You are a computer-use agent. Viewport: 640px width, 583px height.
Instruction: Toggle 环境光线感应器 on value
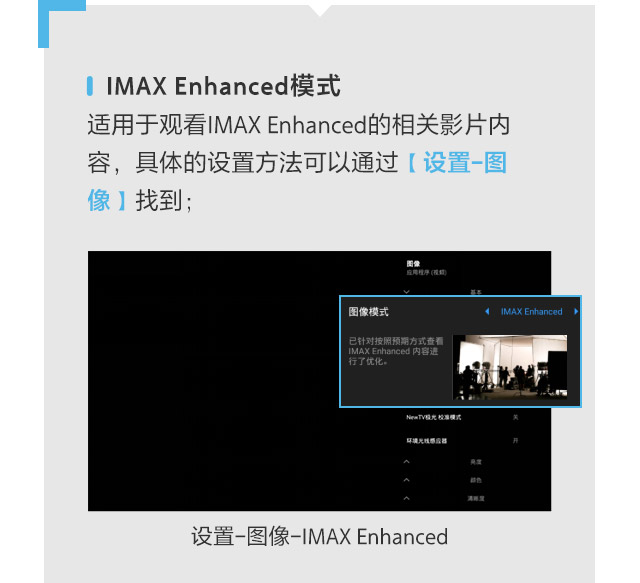[x=516, y=441]
